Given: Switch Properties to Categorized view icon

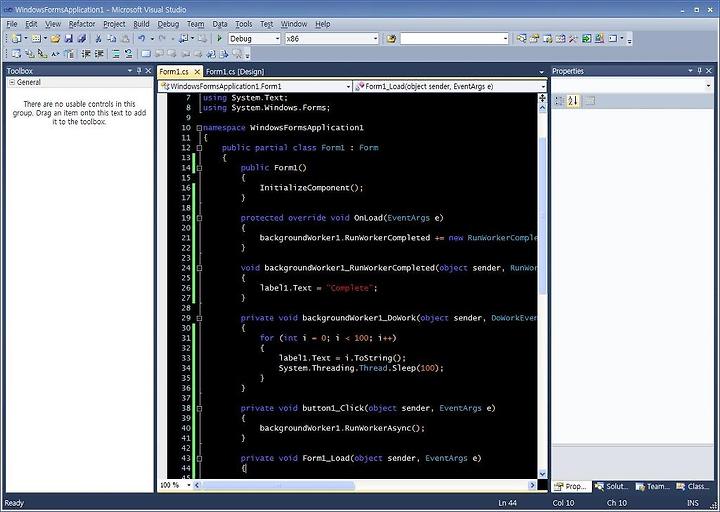Looking at the screenshot, I should (559, 101).
